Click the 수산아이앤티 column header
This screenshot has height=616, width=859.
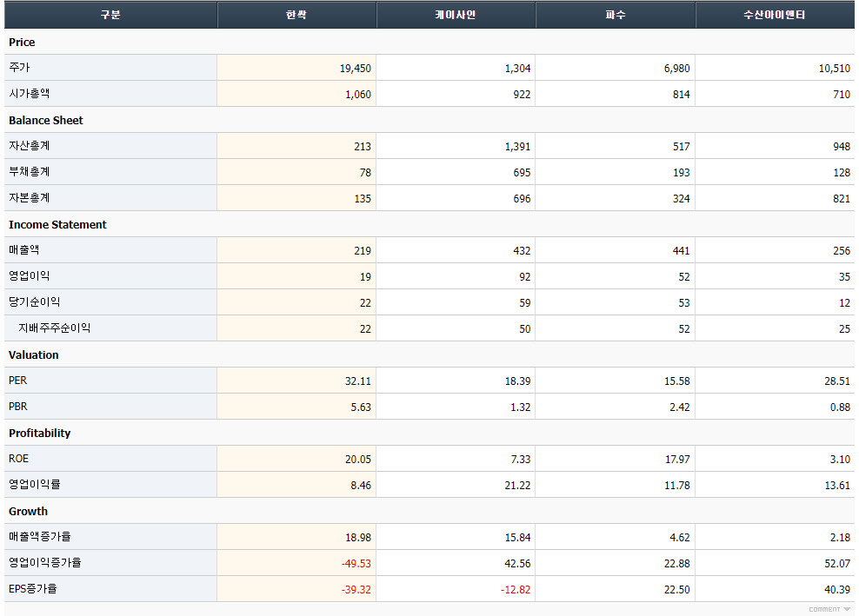tap(775, 15)
